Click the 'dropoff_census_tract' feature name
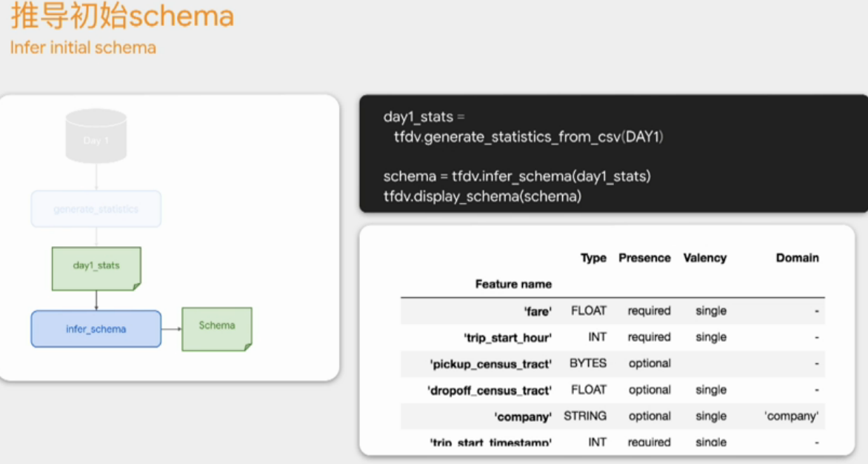Screen dimensions: 868x464 click(x=490, y=391)
